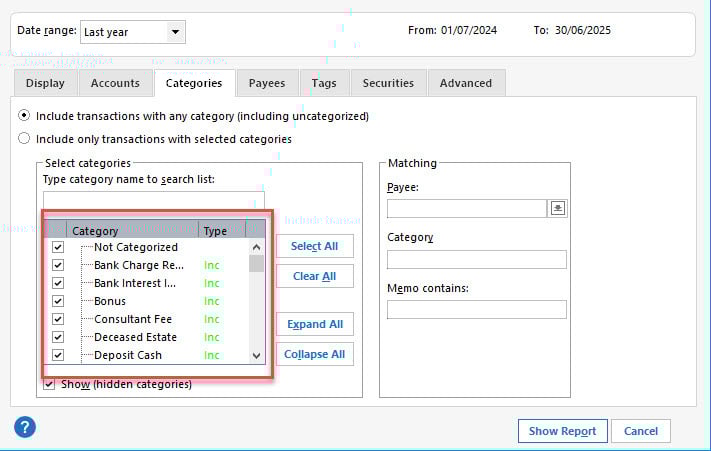Click the Collapse All button

point(315,354)
